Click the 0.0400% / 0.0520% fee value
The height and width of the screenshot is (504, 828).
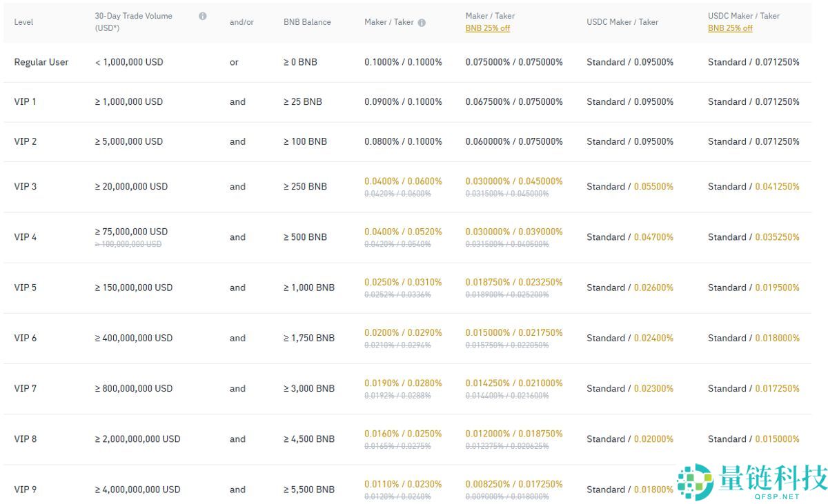click(x=404, y=232)
